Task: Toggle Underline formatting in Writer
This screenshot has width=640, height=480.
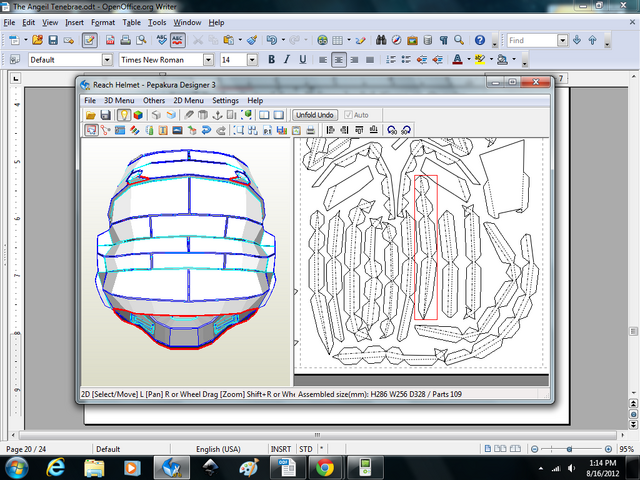Action: tap(302, 60)
